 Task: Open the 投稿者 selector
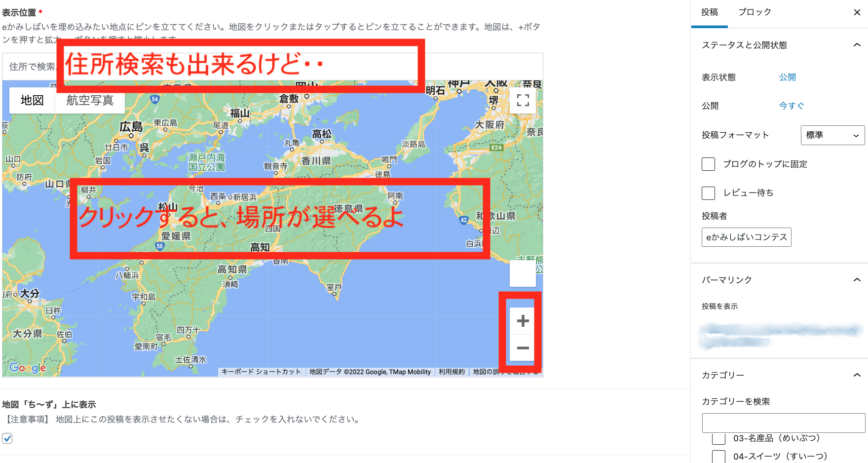click(746, 237)
